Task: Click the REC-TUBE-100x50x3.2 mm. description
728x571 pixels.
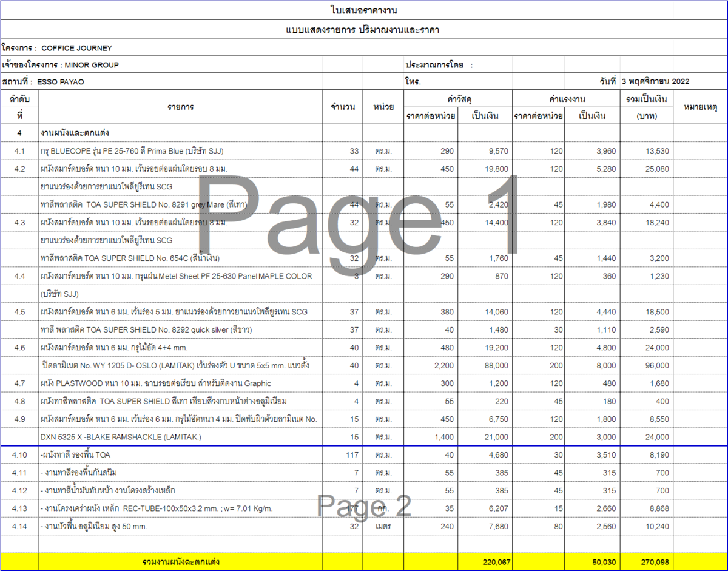Action: coord(181,508)
